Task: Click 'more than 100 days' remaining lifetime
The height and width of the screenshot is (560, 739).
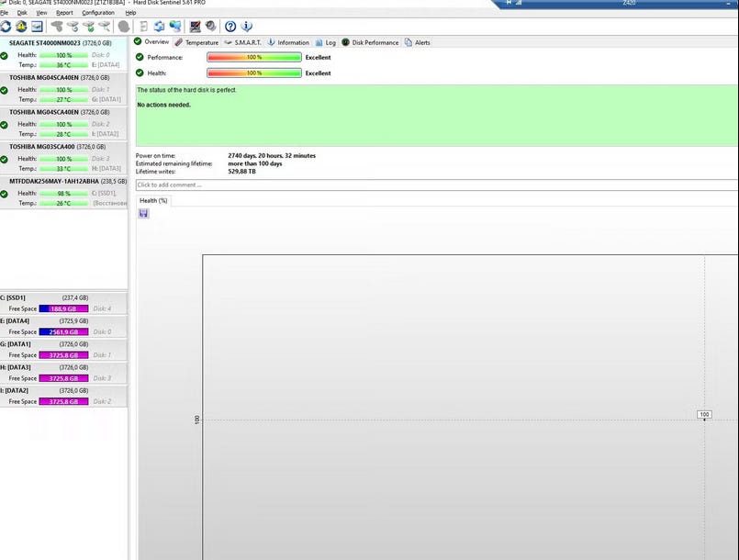Action: pyautogui.click(x=255, y=163)
